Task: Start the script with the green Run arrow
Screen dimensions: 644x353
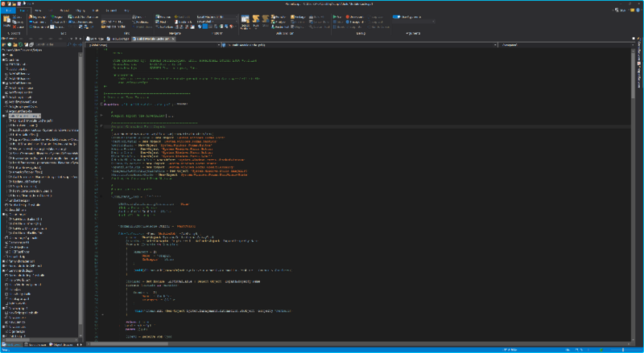Action: (335, 17)
